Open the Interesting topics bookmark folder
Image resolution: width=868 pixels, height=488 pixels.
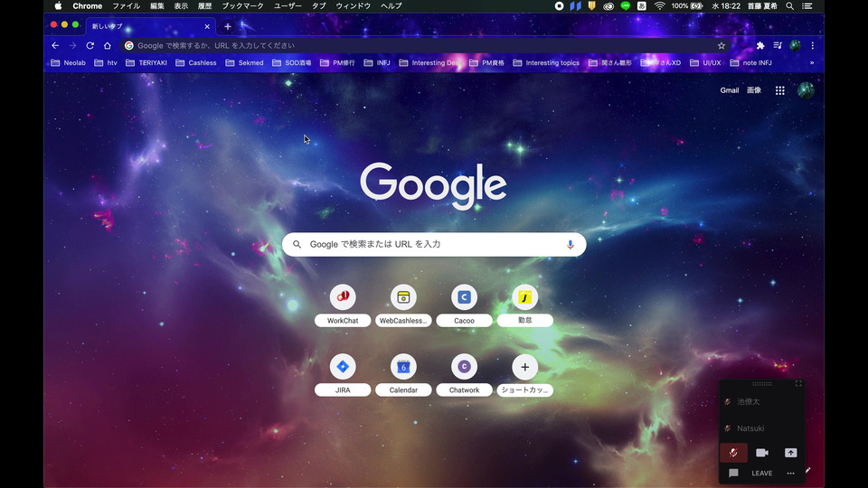point(546,63)
